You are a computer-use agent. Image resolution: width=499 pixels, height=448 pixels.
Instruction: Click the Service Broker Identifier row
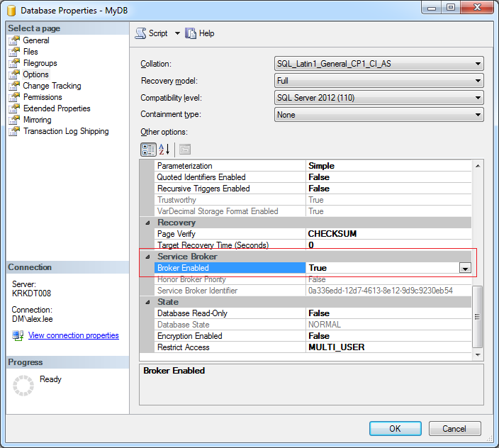(x=313, y=291)
